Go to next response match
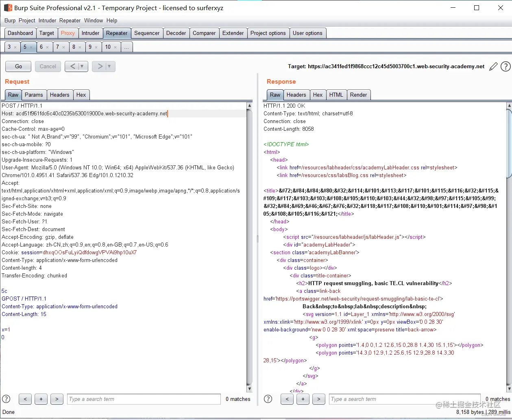Screen dimensions: 512x420 tap(319, 399)
